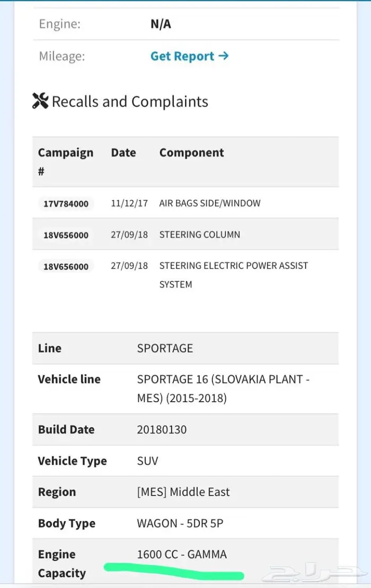Screen dimensions: 371x588
Task: Select campaign 18V656000 for Steering Column
Action: (66, 235)
